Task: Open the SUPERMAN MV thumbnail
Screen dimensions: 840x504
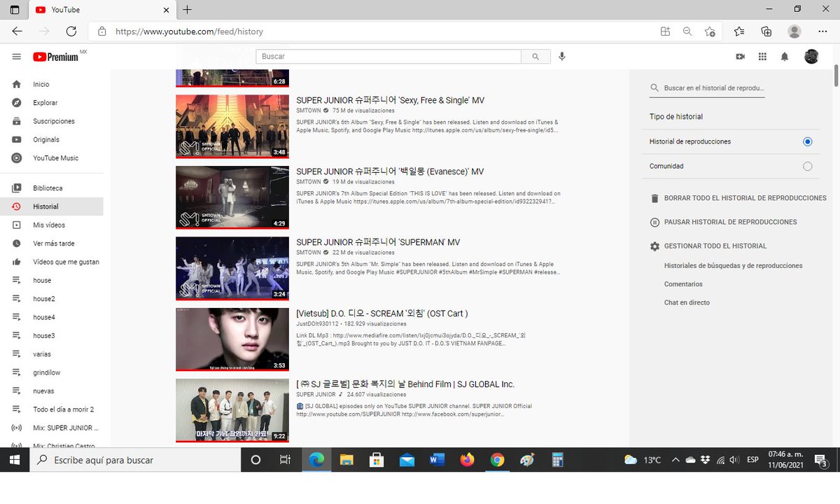Action: click(232, 269)
